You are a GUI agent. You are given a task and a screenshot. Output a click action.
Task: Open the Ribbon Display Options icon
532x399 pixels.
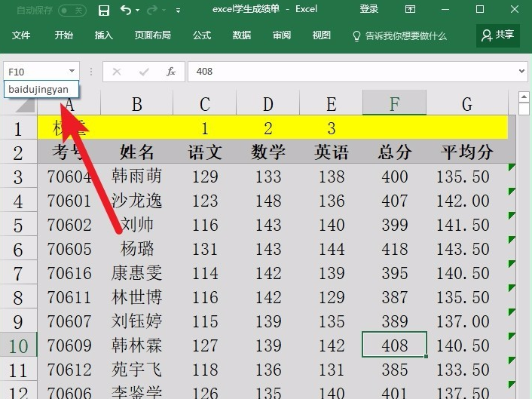(x=410, y=9)
